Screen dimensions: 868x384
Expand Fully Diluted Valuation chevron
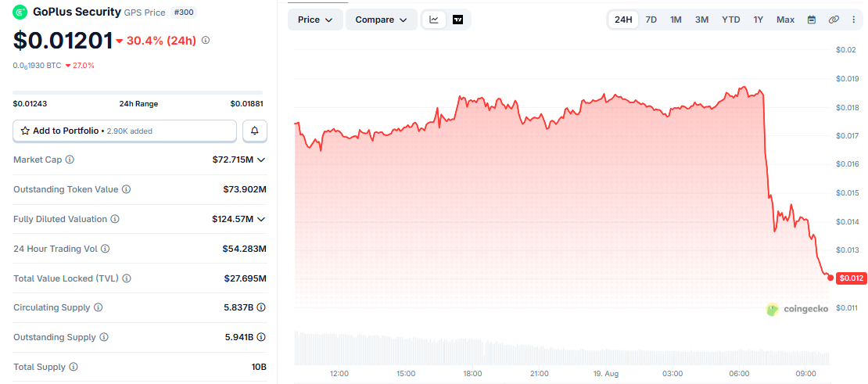(x=262, y=219)
